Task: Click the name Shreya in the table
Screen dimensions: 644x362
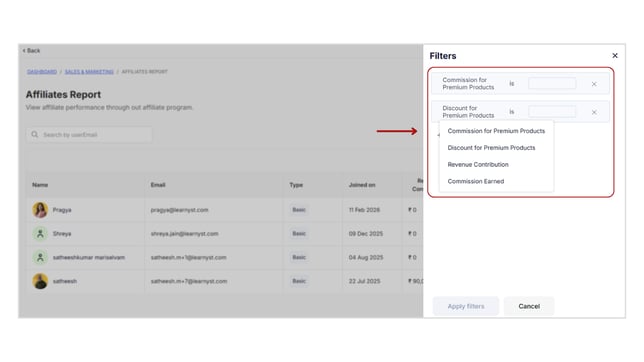Action: 62,234
